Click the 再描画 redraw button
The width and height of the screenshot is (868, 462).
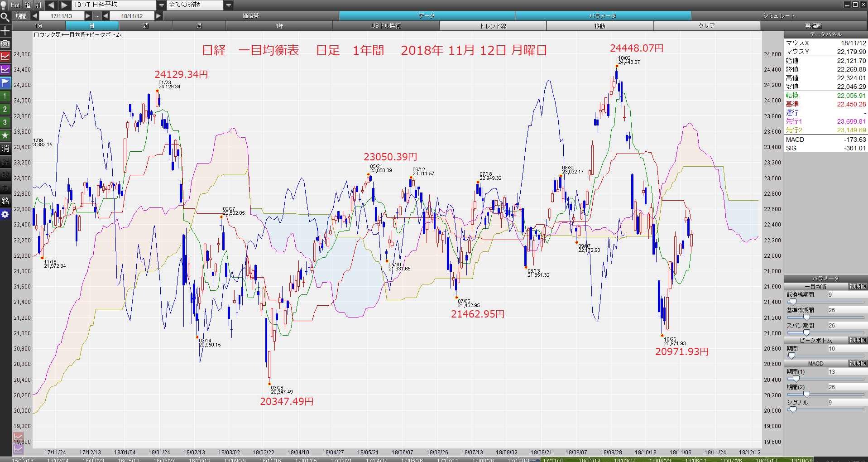coord(813,26)
